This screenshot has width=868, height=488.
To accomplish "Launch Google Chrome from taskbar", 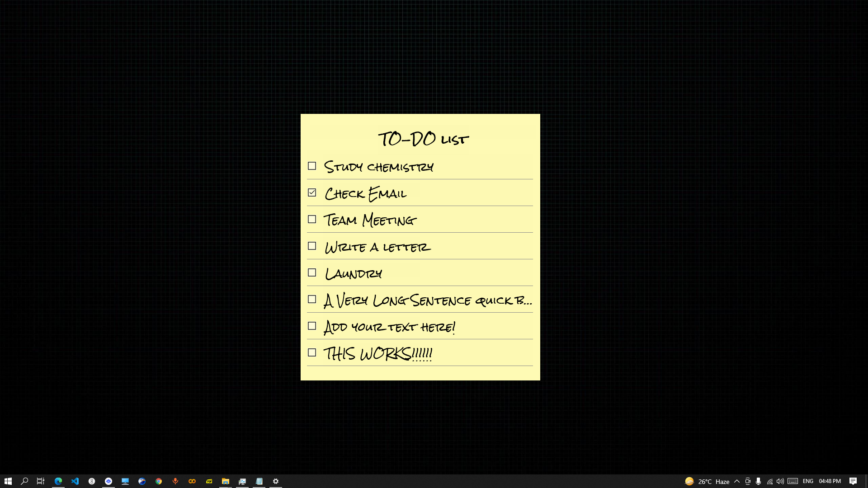I will pos(159,481).
